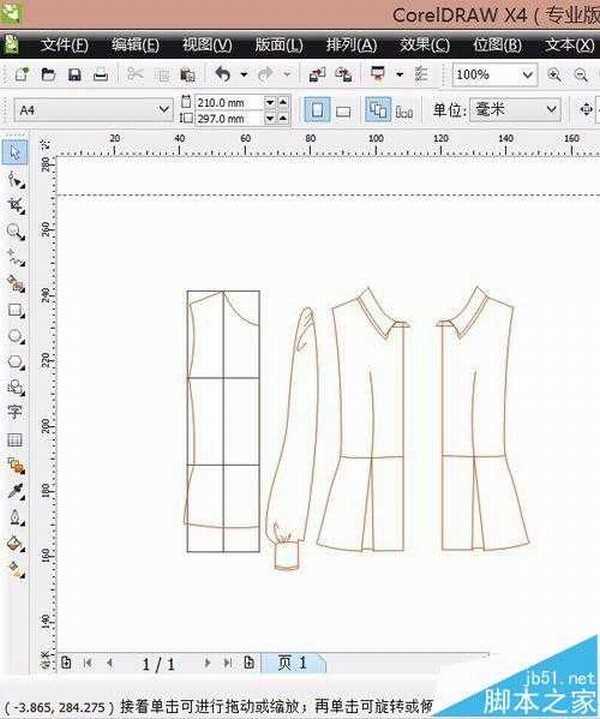
Task: Select the Ellipse tool
Action: 16,336
